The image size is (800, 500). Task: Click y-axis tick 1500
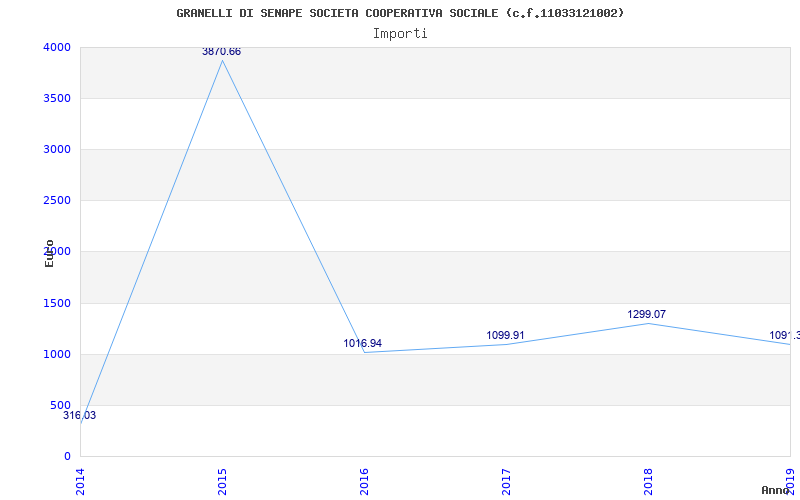(57, 304)
